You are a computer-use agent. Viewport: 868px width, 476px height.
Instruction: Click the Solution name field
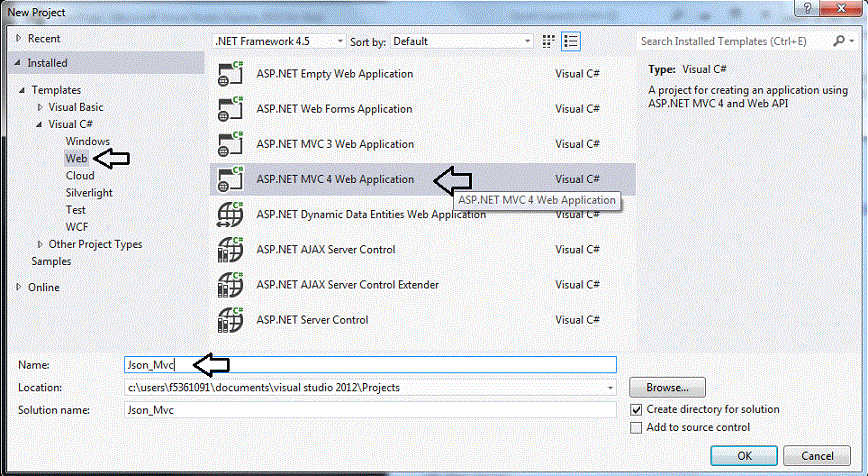(370, 410)
